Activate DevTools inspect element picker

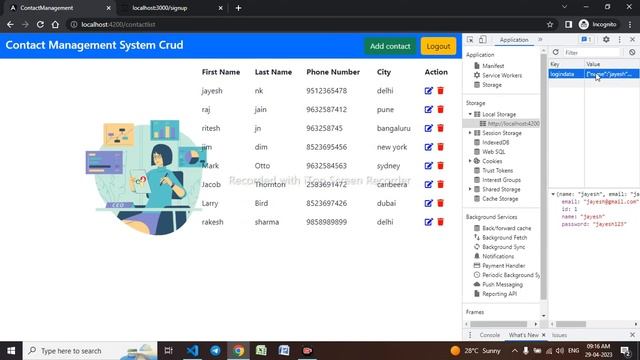pos(470,40)
